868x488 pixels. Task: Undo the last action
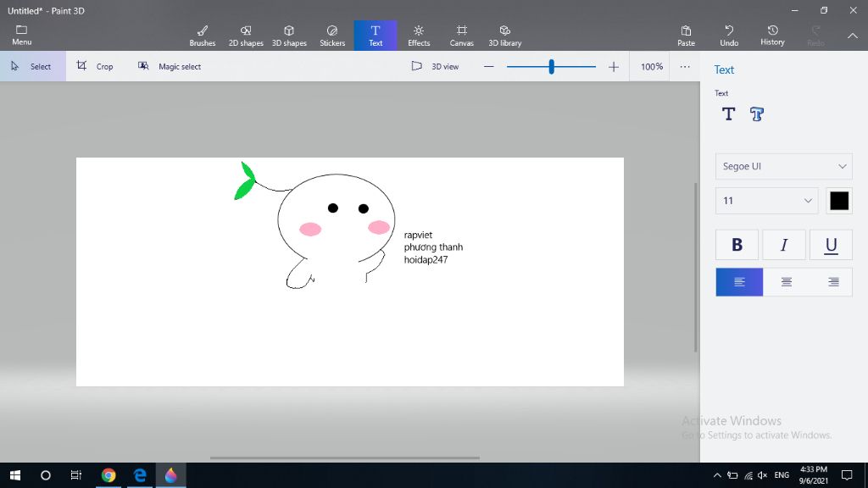pos(729,36)
